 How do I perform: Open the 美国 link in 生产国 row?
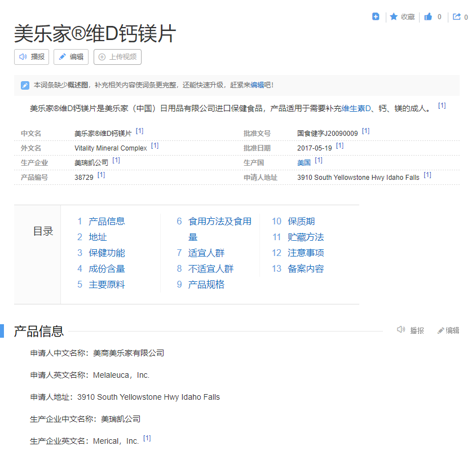tap(304, 163)
